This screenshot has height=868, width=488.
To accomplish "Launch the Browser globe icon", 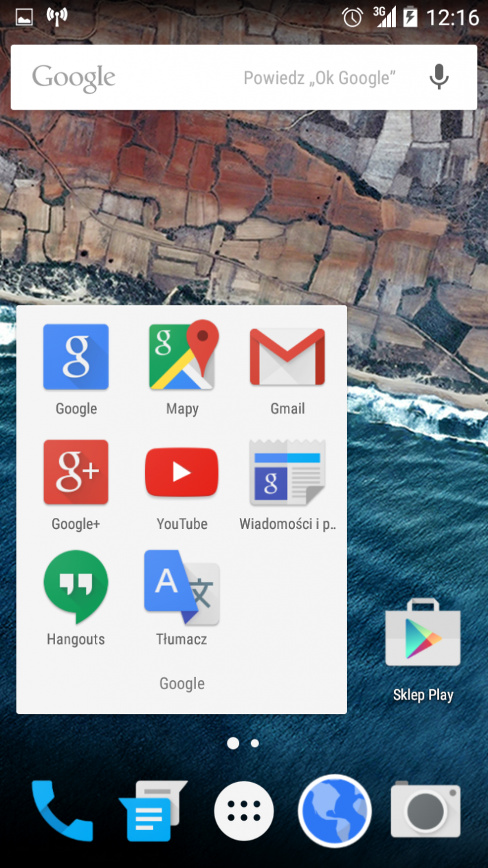I will 335,812.
